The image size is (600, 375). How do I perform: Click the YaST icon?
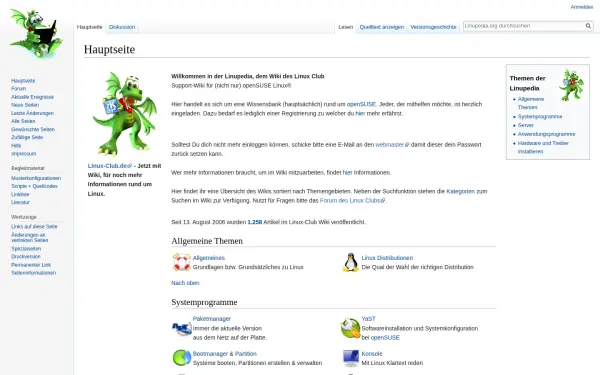coord(350,328)
